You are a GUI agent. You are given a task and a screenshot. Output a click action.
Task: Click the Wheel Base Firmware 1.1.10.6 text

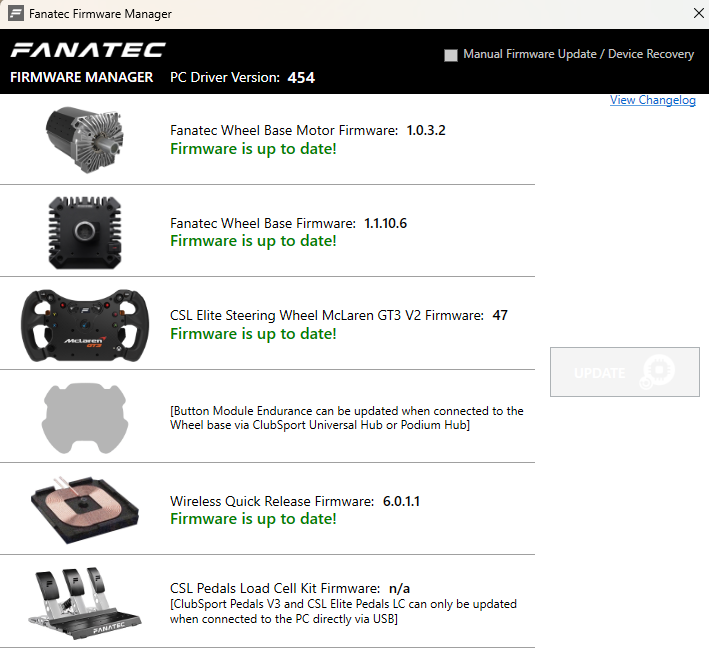[288, 223]
